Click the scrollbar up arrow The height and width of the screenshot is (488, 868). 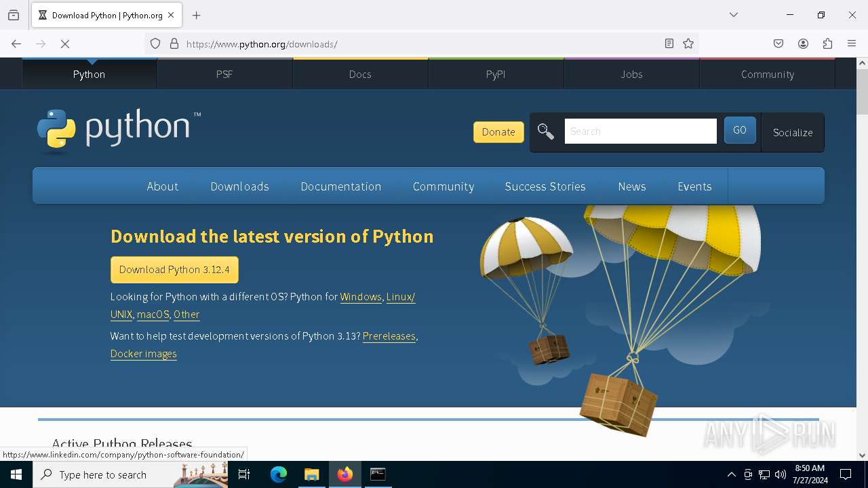tap(862, 63)
